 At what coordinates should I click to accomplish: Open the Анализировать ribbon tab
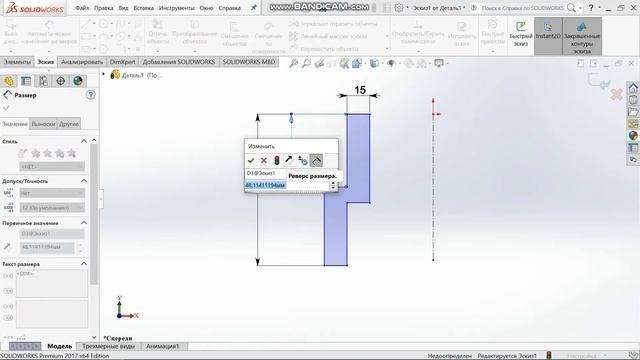pos(82,62)
